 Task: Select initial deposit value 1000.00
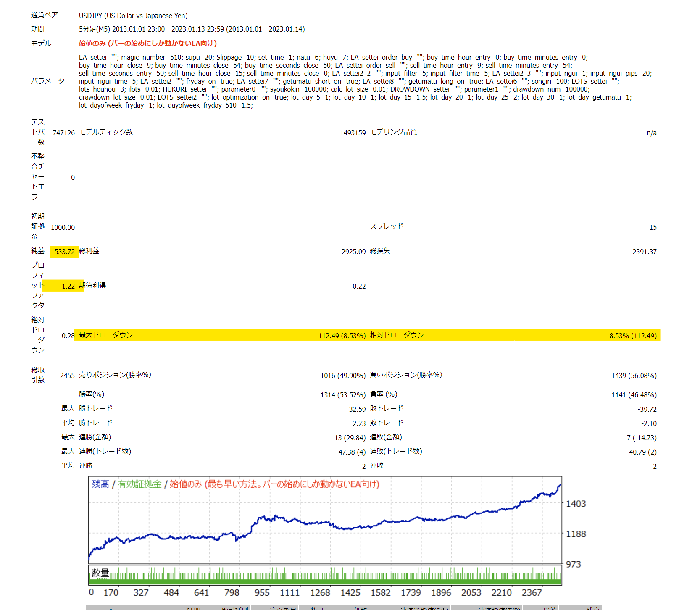[63, 227]
